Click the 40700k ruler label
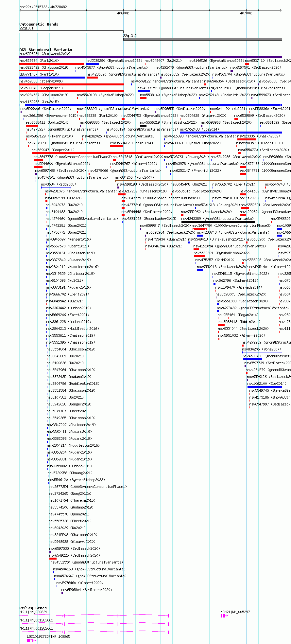The image size is (291, 644). [246, 13]
